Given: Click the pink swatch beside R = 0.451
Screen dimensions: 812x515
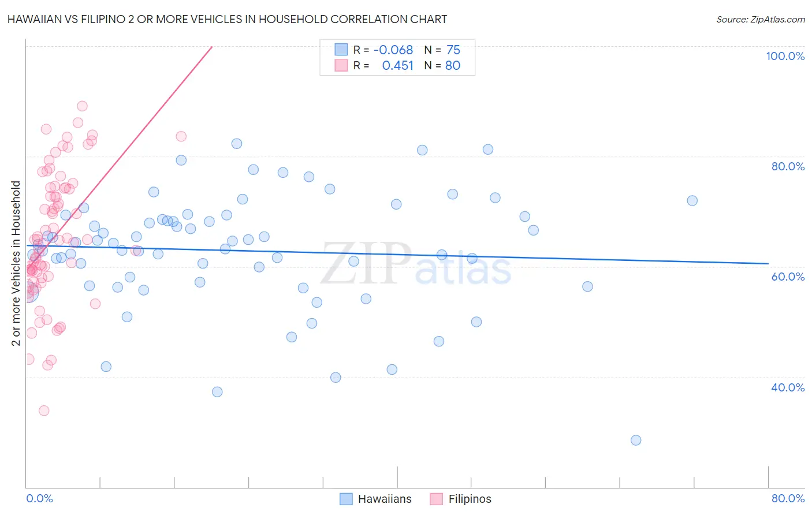Looking at the screenshot, I should 341,65.
